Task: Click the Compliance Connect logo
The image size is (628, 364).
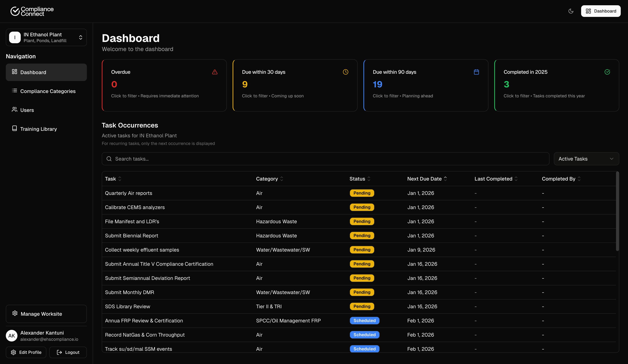Action: click(32, 11)
